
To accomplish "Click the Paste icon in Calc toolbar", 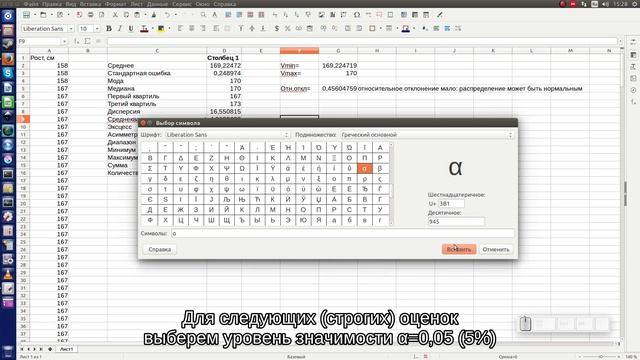I will [x=138, y=15].
